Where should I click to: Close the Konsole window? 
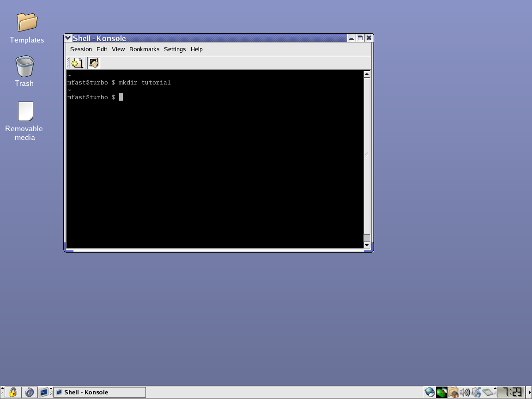[369, 38]
